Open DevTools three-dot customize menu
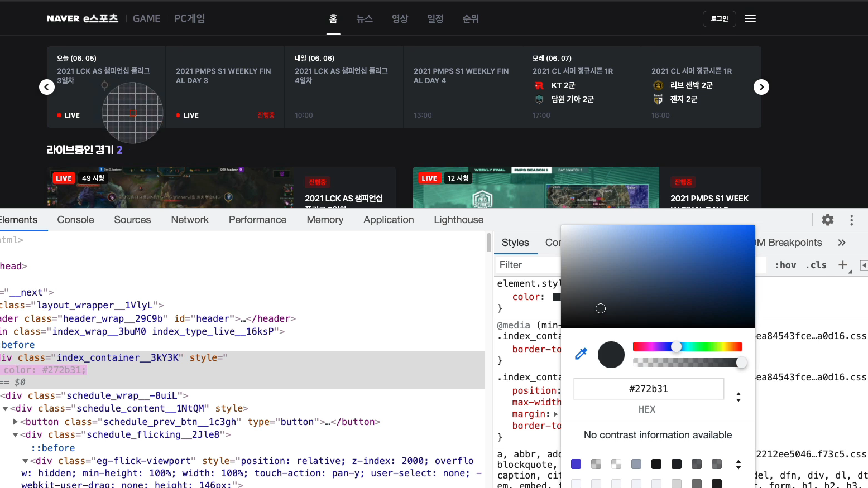Image resolution: width=868 pixels, height=488 pixels. 852,220
